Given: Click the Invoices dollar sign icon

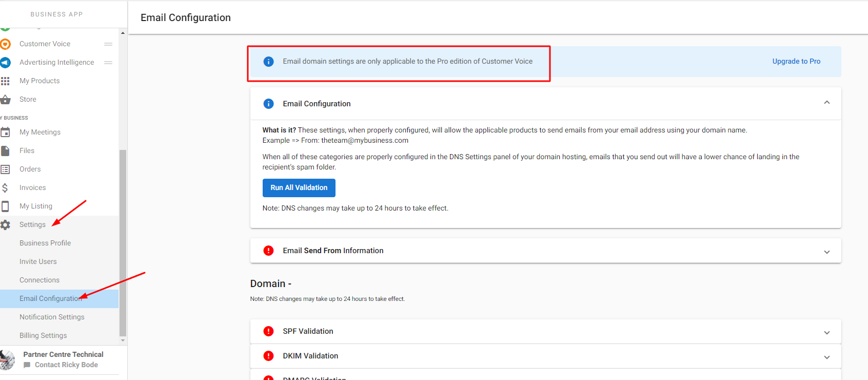Looking at the screenshot, I should (5, 188).
